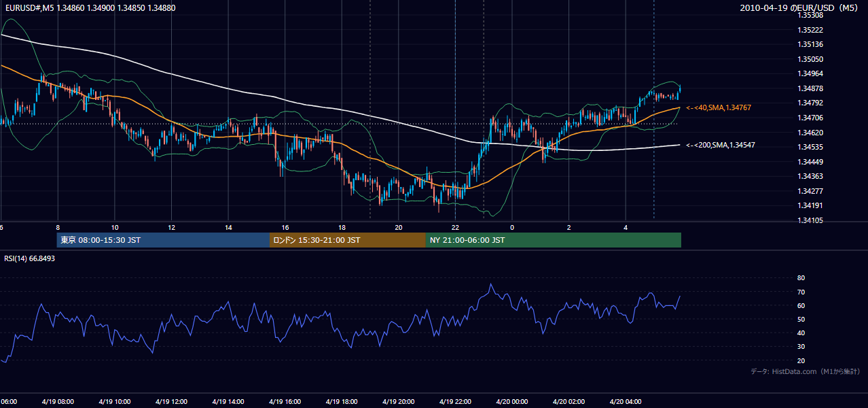Click hour tick 0 under price chart
Viewport: 868px width, 408px height.
point(512,227)
